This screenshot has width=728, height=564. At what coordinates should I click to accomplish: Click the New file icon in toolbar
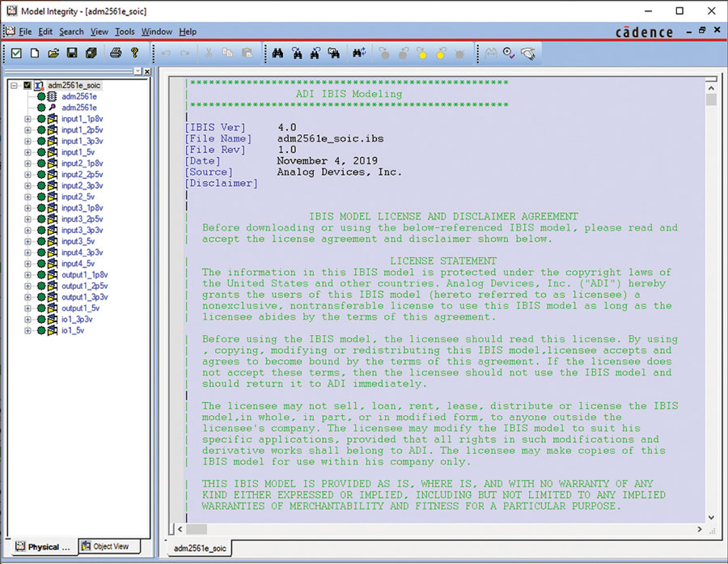coord(35,53)
